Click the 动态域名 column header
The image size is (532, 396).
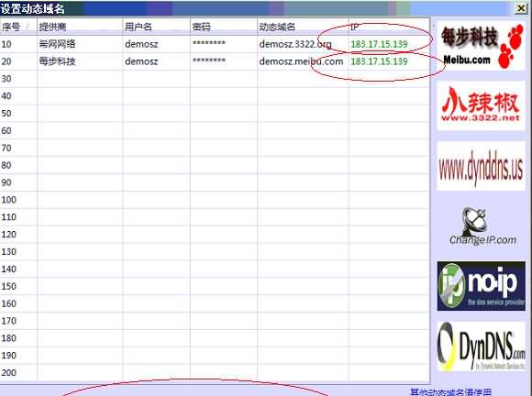pos(303,27)
